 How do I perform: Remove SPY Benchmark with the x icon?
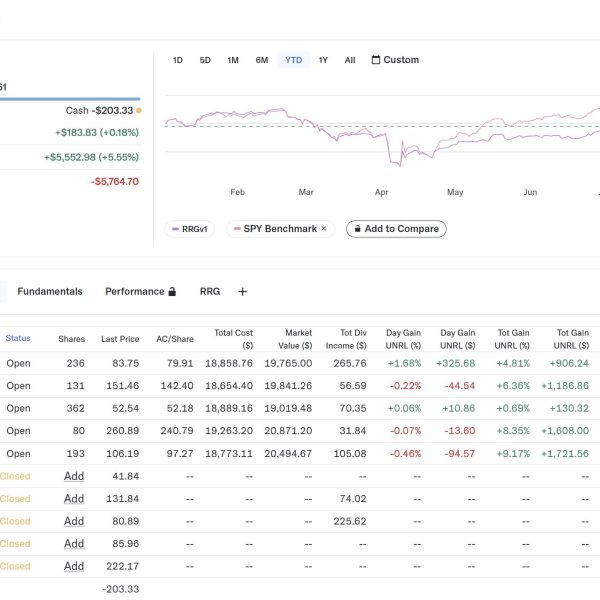(x=323, y=229)
